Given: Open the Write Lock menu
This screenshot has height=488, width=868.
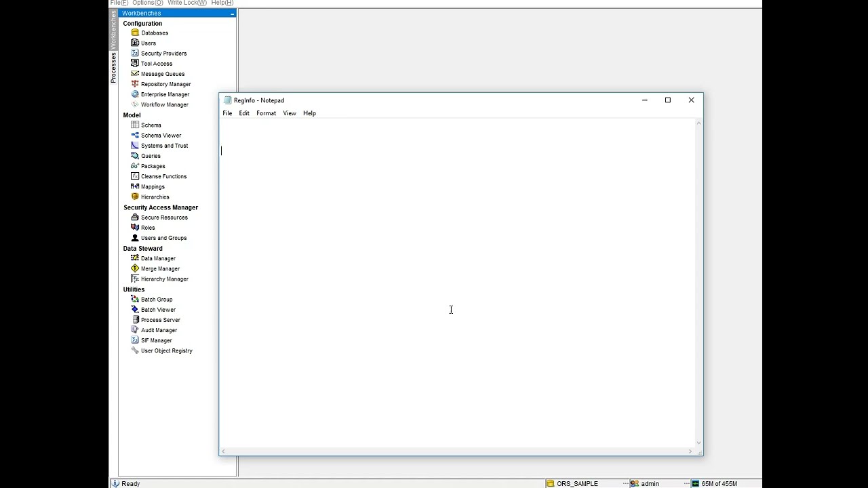Looking at the screenshot, I should click(186, 3).
